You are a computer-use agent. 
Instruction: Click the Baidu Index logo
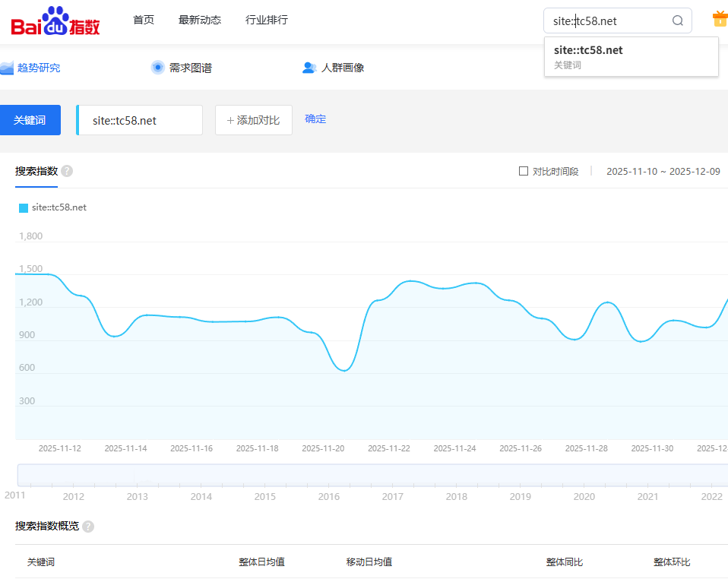tap(55, 21)
